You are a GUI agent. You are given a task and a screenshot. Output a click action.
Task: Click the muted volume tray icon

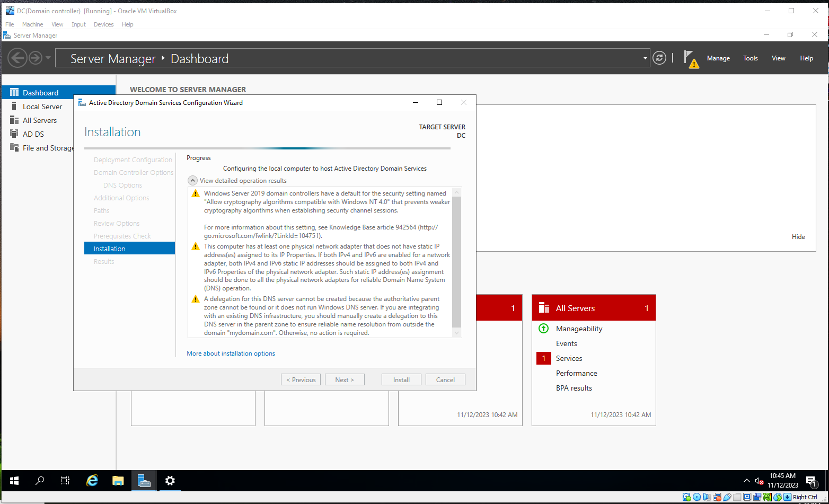tap(759, 481)
